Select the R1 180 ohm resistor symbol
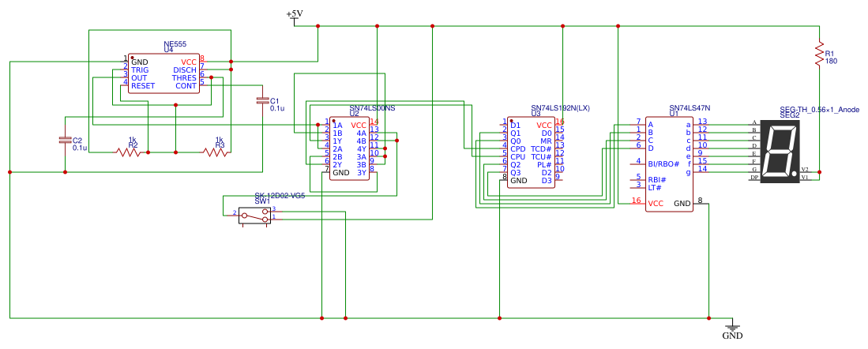The height and width of the screenshot is (349, 868). [x=820, y=54]
